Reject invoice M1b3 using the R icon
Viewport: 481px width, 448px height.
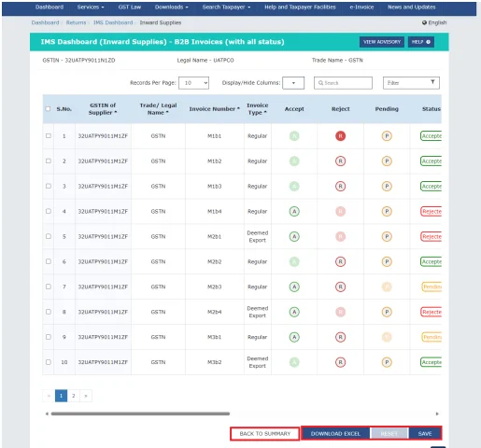(340, 187)
